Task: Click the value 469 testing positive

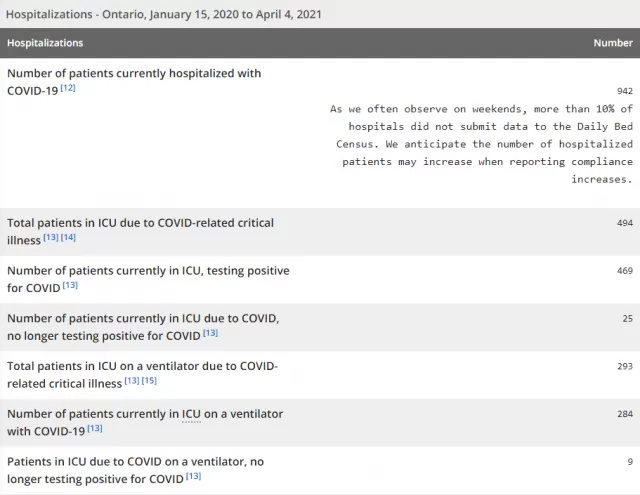Action: 625,271
